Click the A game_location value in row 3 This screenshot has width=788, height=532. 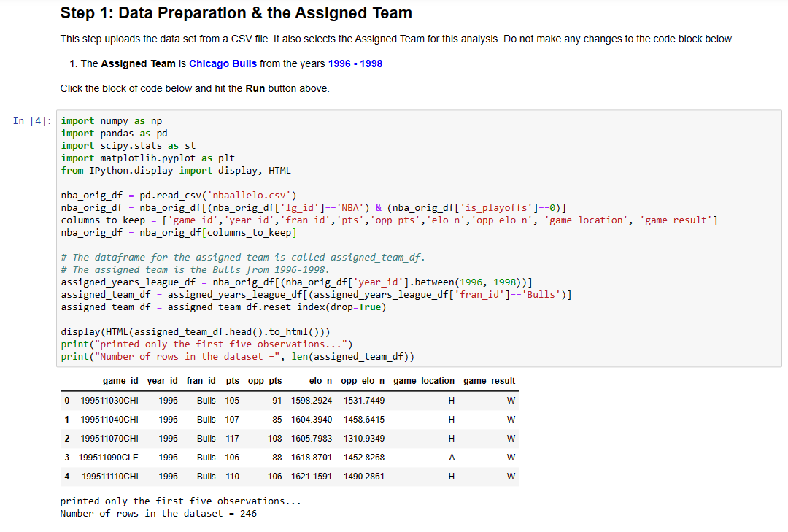pos(452,457)
